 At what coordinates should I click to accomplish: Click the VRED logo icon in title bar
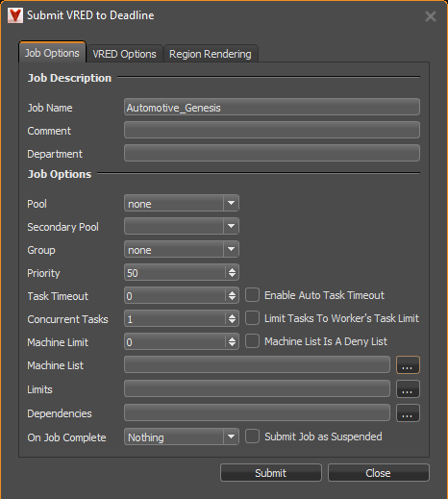coord(15,15)
